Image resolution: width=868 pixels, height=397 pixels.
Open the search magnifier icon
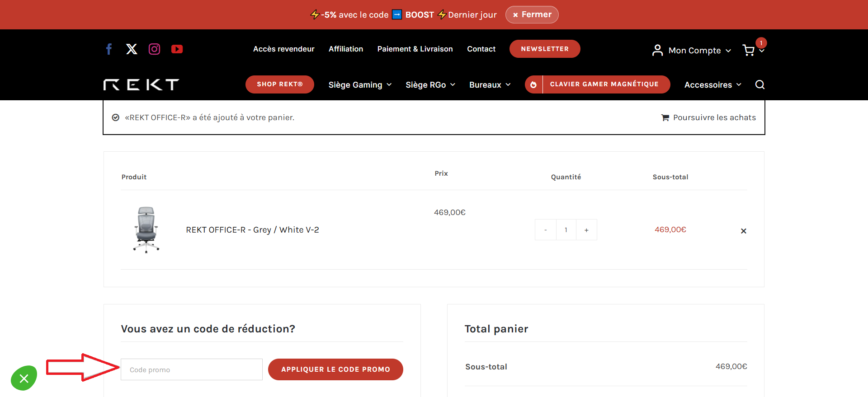[760, 84]
